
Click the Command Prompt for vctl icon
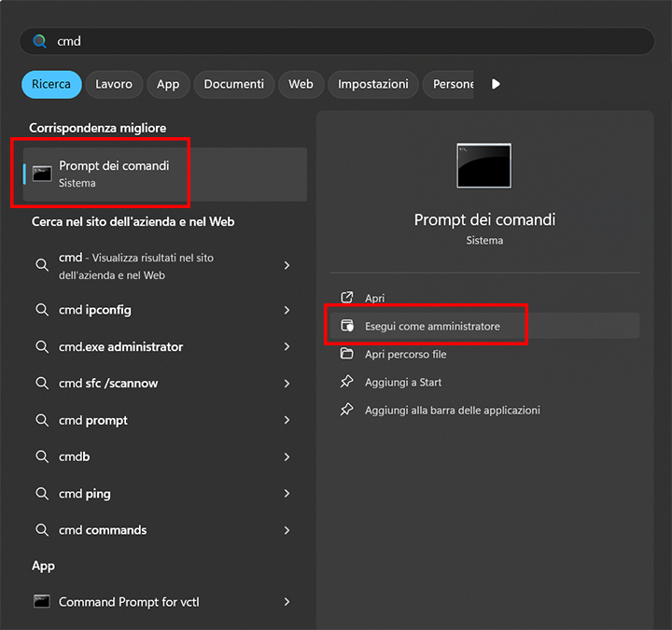[42, 602]
